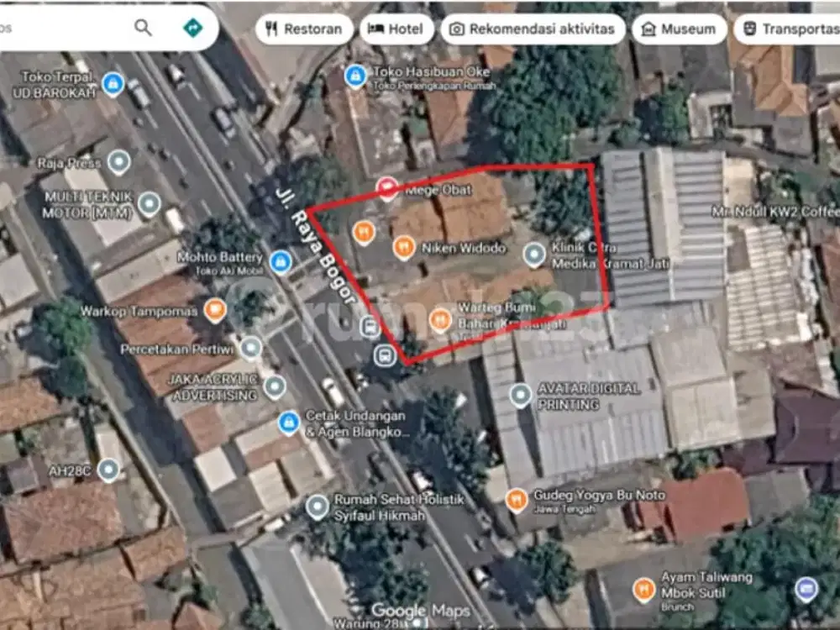Image resolution: width=840 pixels, height=630 pixels.
Task: Select the Niken Widodo restaurant pin
Action: [x=404, y=248]
